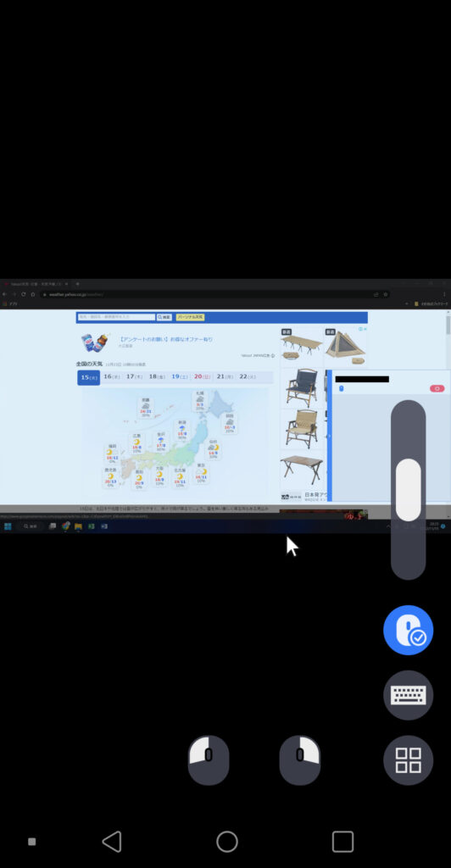Screen dimensions: 451x868
Task: Click the Chrome forward arrow
Action: click(14, 294)
